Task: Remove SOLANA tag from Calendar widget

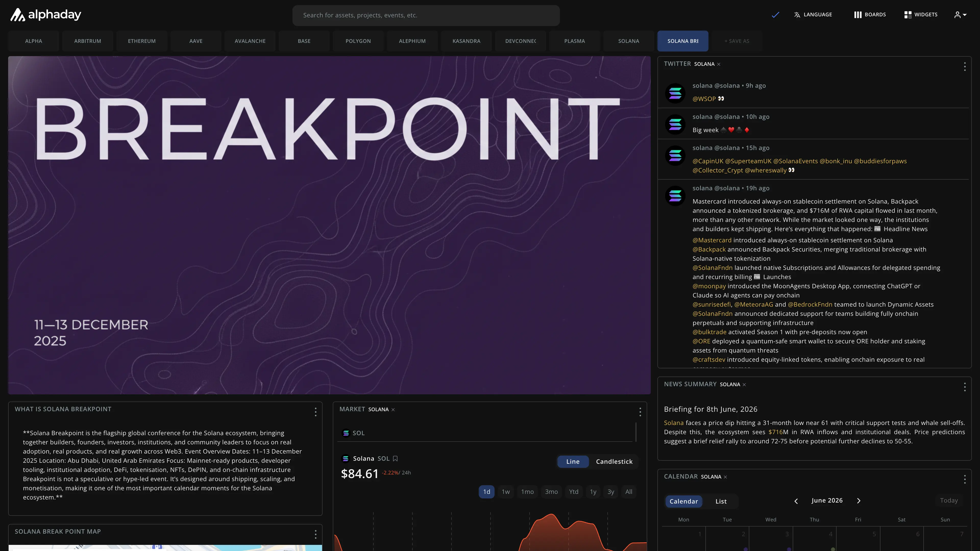Action: click(725, 477)
